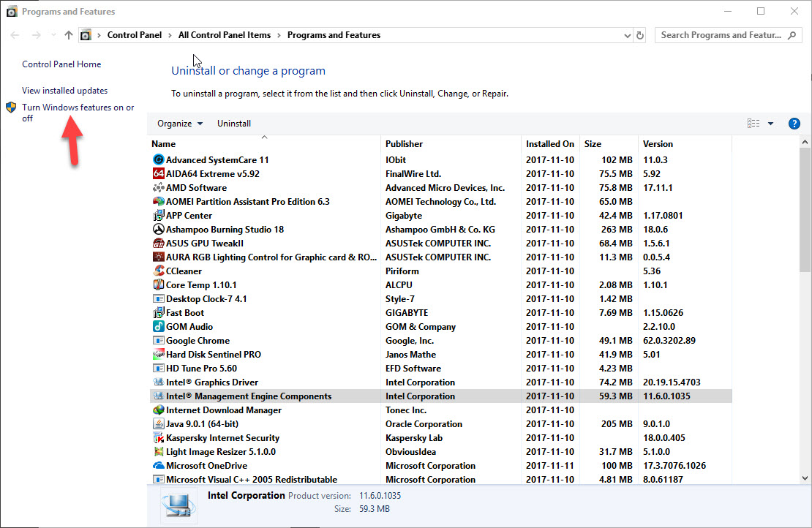Expand the More view options arrow
Screen dimensions: 812x528
tap(770, 124)
